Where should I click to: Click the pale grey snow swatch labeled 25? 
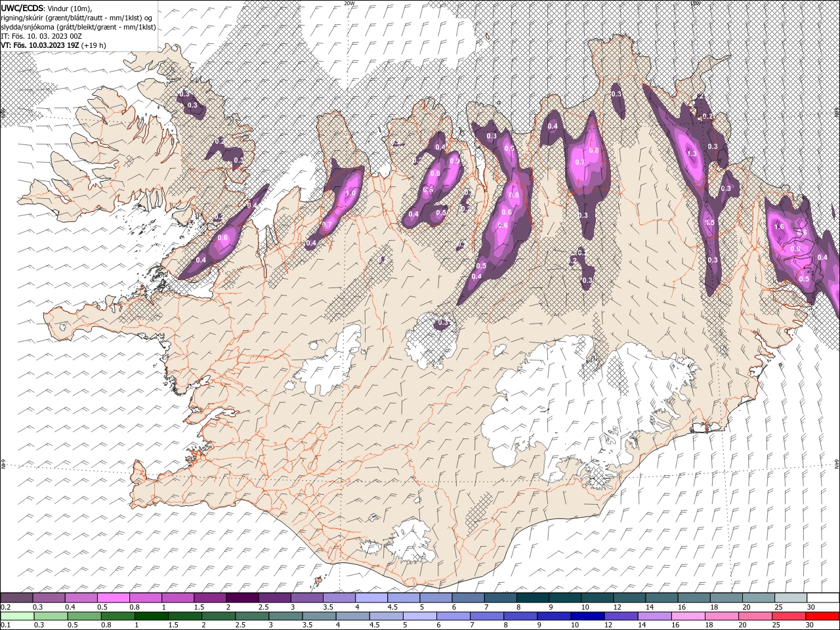tap(789, 598)
